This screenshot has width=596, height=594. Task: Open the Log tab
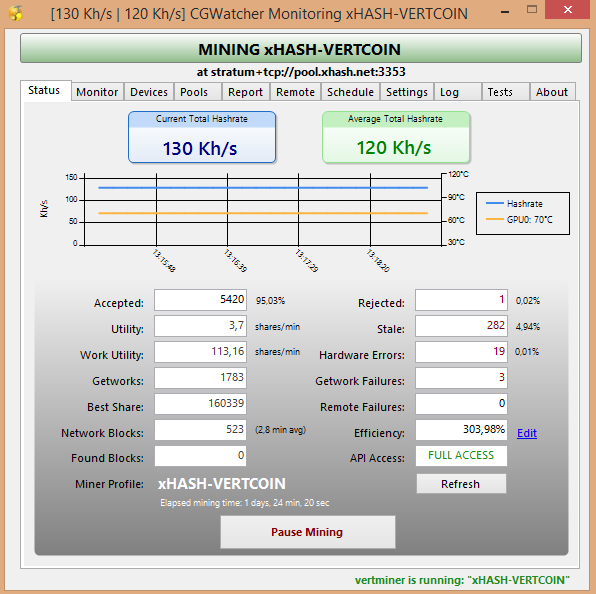(x=458, y=92)
